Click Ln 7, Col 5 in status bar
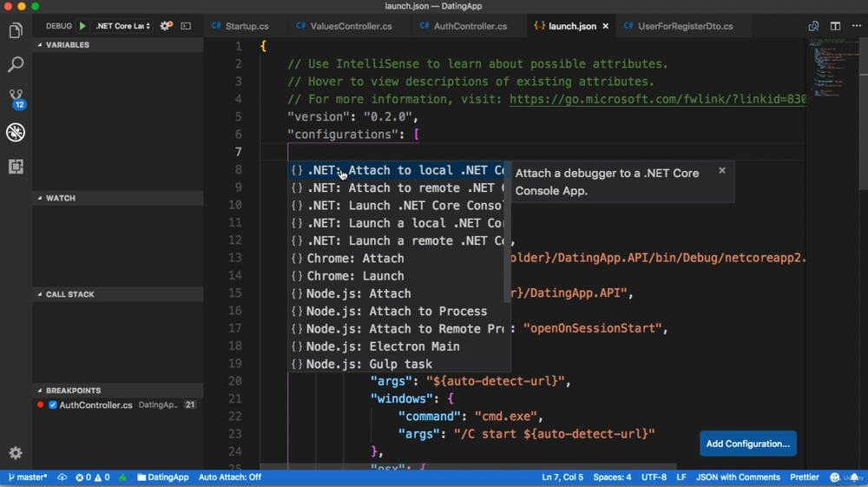Screen dimensions: 868x487 pyautogui.click(x=562, y=477)
